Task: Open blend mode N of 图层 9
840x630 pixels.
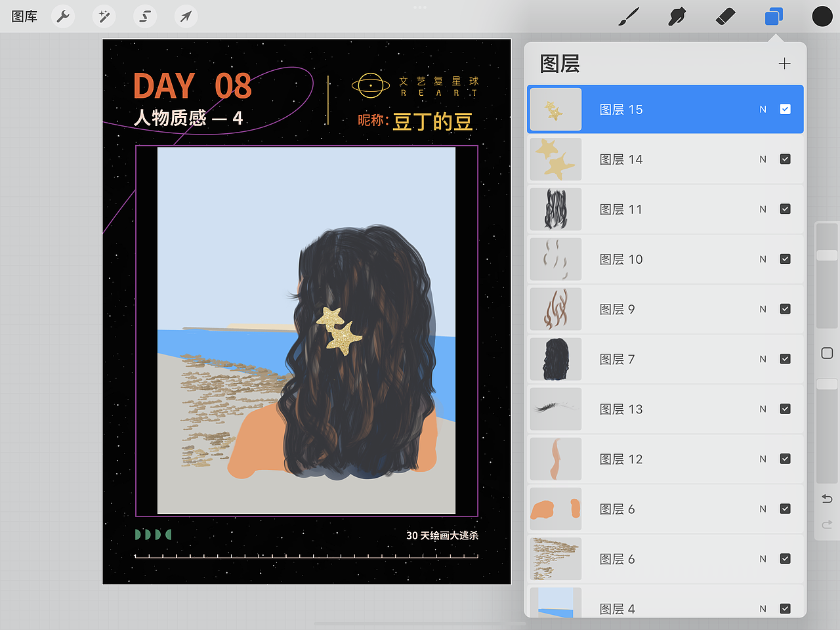Action: coord(763,309)
